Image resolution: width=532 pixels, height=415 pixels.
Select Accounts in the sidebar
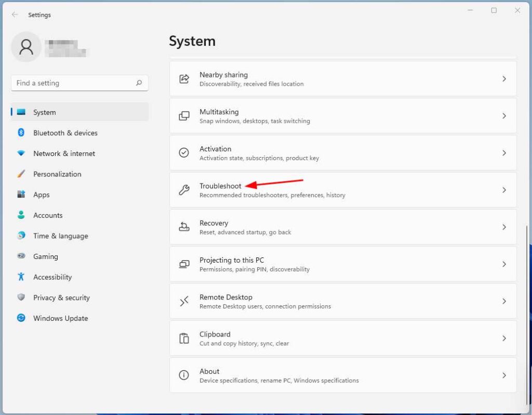click(48, 215)
